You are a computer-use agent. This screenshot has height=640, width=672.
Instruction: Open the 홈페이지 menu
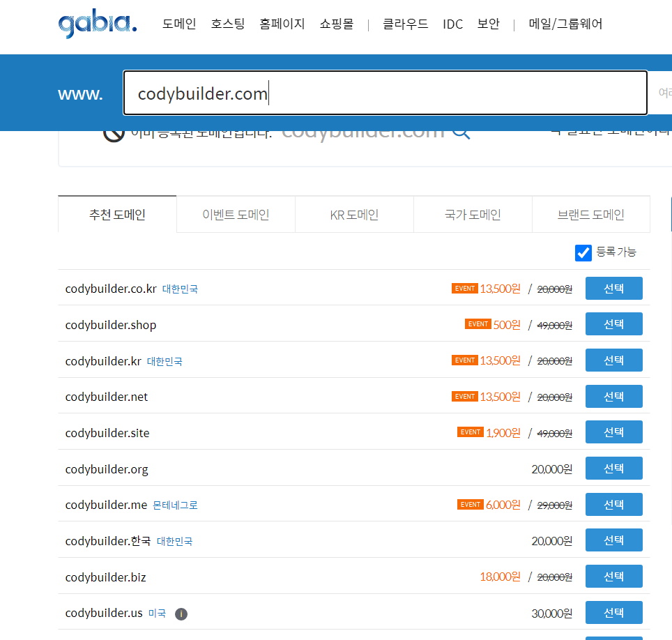(282, 24)
